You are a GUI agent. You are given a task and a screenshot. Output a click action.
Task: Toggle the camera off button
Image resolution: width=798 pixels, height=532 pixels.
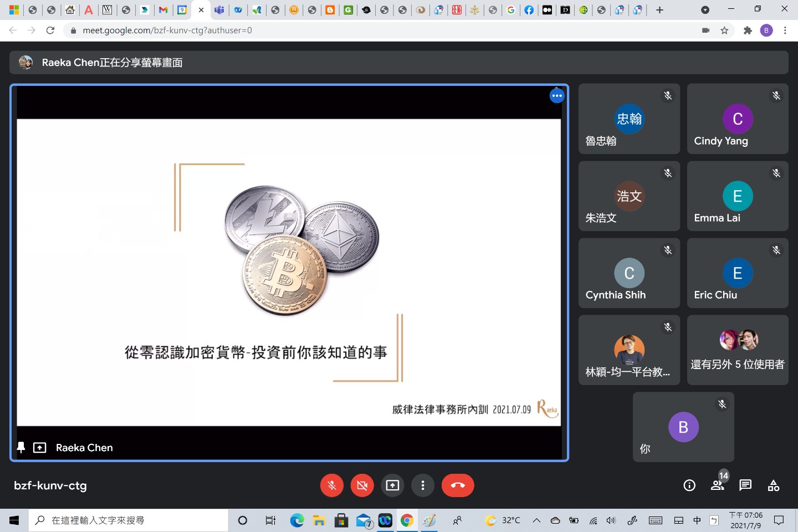tap(362, 485)
